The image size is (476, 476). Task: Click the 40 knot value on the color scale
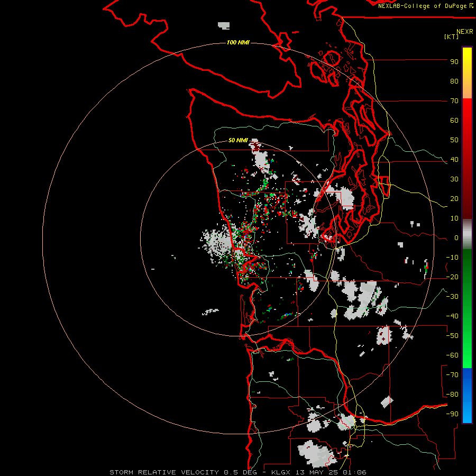[x=454, y=160]
